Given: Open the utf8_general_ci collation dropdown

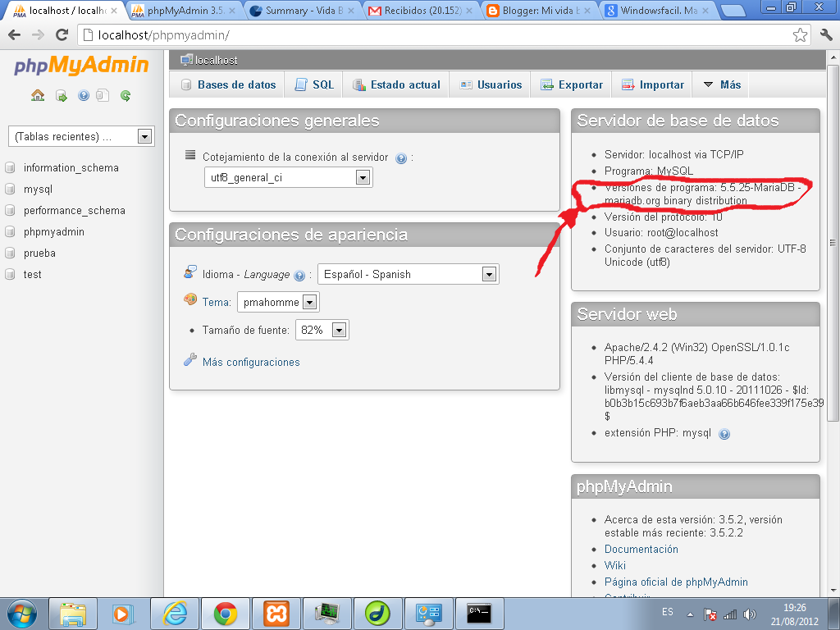Looking at the screenshot, I should pos(288,178).
